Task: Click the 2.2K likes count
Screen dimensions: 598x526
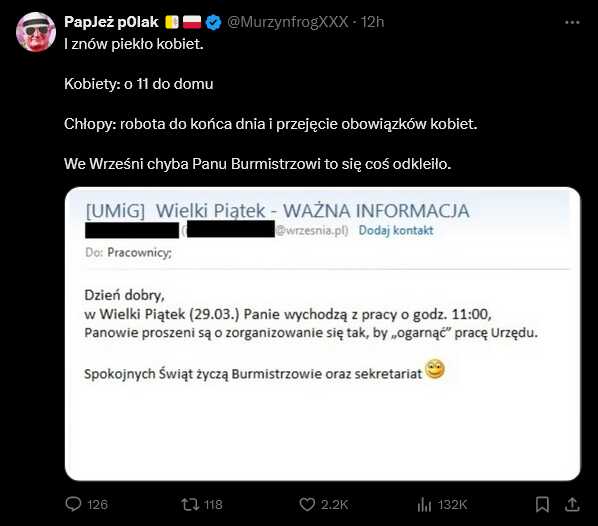Action: tap(334, 505)
